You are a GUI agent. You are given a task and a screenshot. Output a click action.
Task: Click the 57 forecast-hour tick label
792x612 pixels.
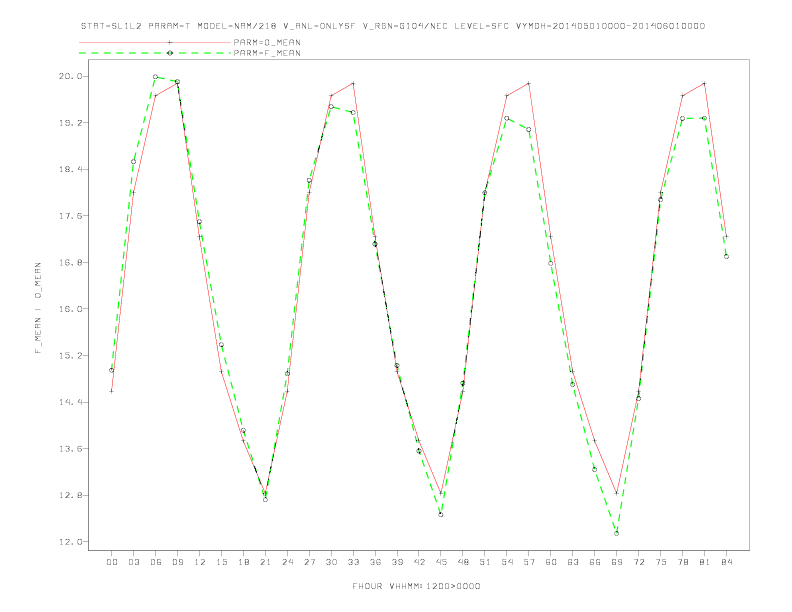tap(529, 562)
